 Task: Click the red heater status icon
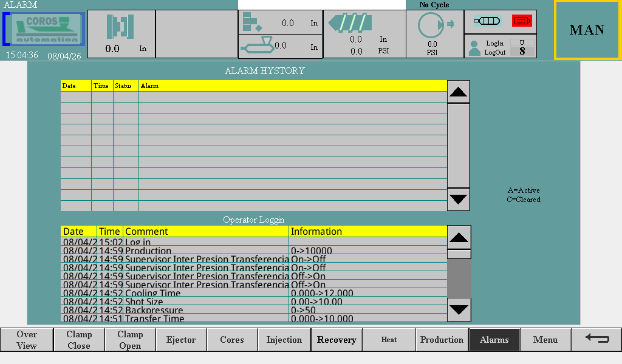coord(522,21)
